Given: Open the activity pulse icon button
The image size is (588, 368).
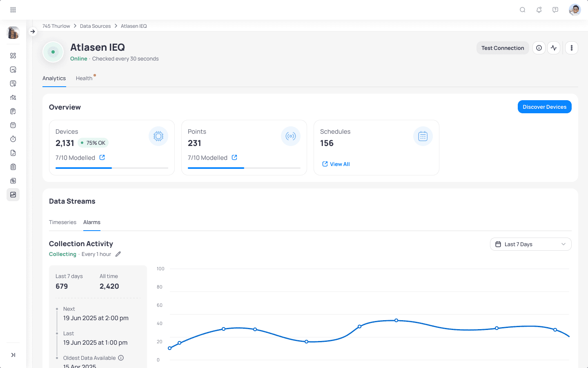Looking at the screenshot, I should [x=554, y=48].
